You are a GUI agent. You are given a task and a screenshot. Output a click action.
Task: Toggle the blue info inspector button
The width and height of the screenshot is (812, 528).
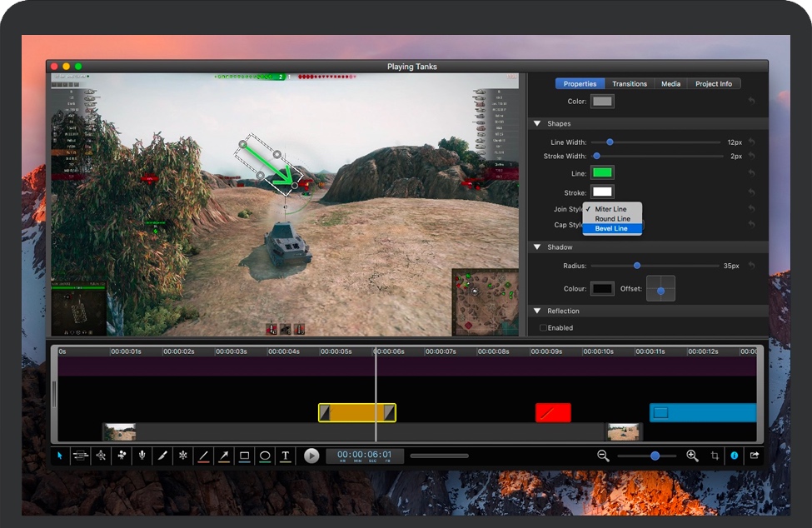click(735, 456)
